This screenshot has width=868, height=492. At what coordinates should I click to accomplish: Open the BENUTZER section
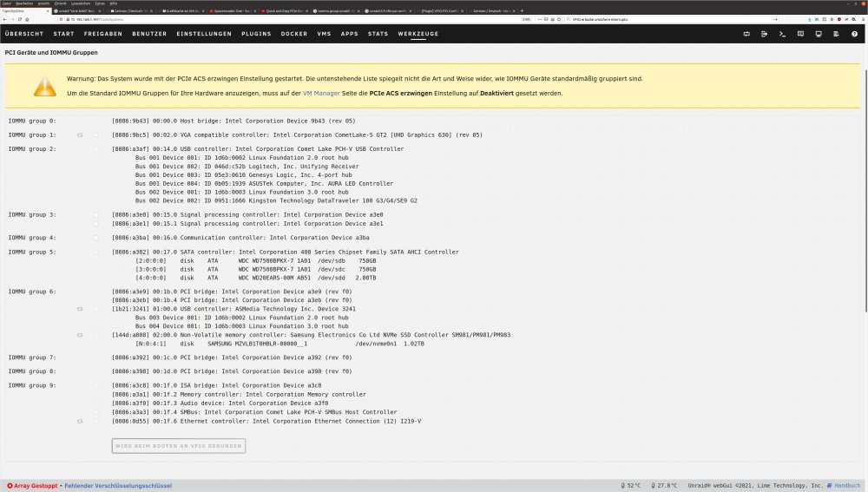point(149,34)
